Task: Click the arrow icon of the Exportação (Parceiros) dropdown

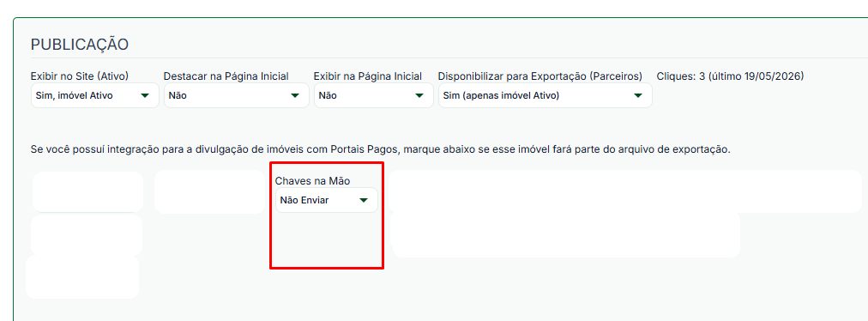Action: [638, 95]
